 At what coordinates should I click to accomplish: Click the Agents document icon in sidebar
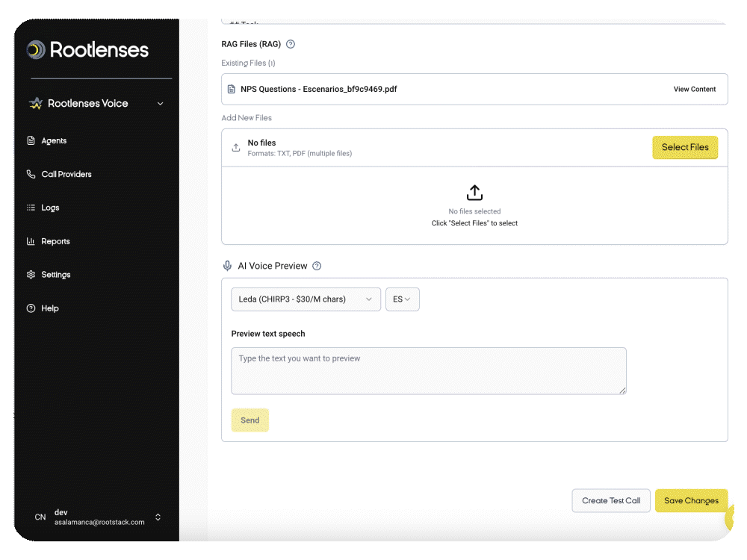pos(31,140)
